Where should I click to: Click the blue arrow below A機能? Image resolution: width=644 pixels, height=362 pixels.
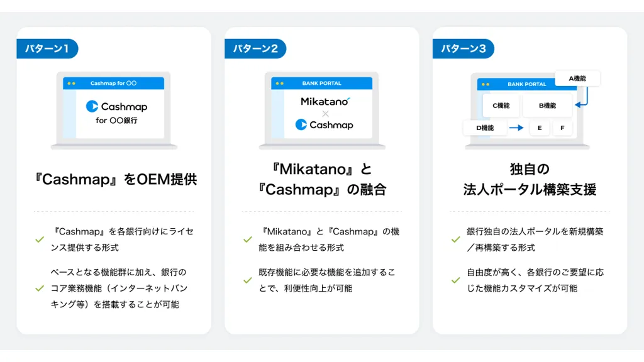coord(582,97)
